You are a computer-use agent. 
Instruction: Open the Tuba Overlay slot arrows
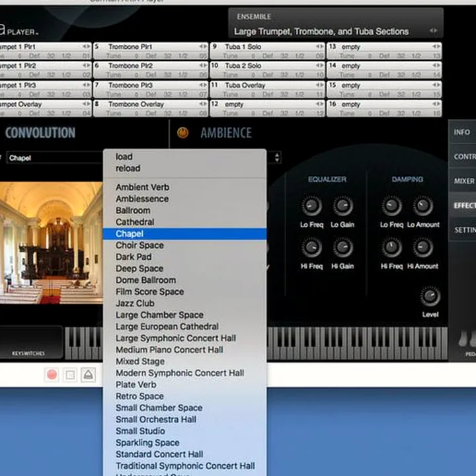[x=320, y=85]
